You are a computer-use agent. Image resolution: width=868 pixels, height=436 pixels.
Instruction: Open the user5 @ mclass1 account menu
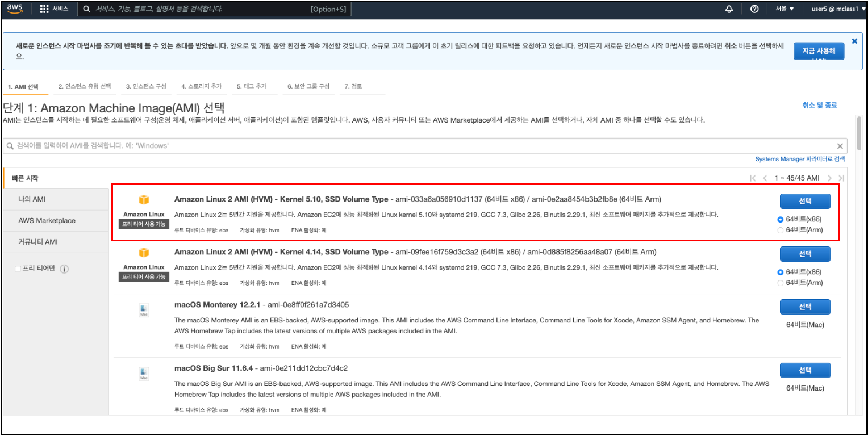[x=838, y=9]
